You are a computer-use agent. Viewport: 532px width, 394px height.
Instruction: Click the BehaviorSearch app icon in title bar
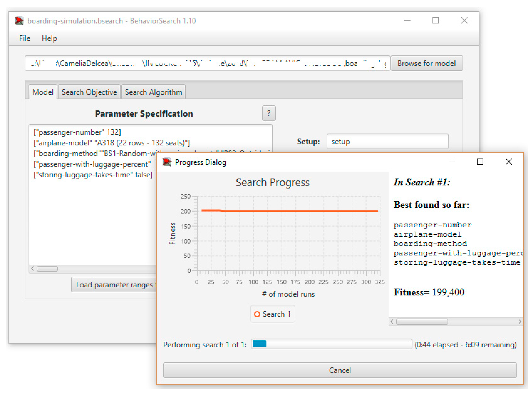(x=19, y=21)
